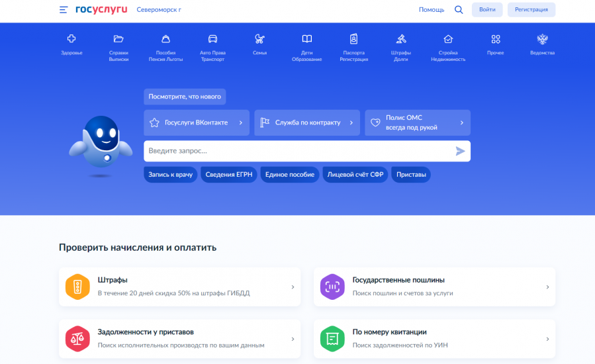The width and height of the screenshot is (595, 364).
Task: Click the Войти button
Action: click(487, 9)
